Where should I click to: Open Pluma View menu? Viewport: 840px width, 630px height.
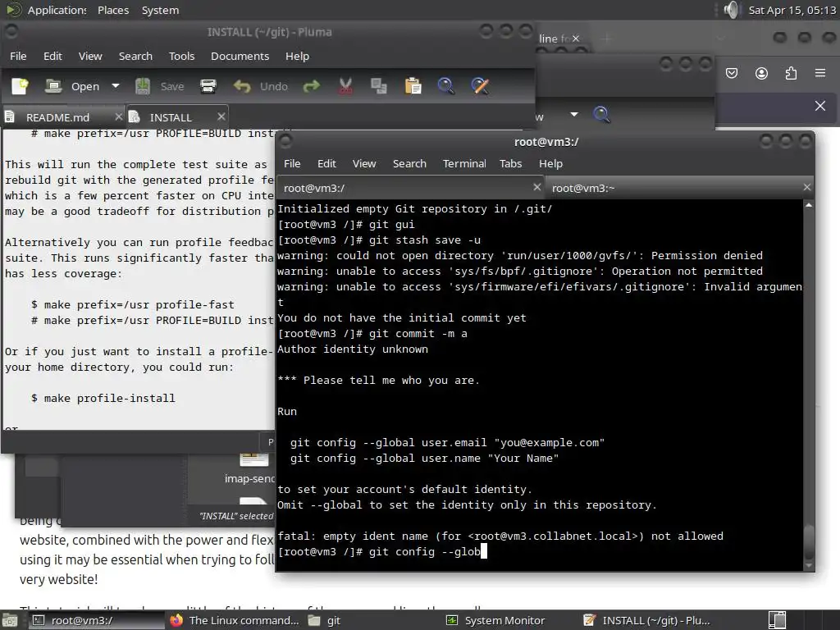pos(90,57)
